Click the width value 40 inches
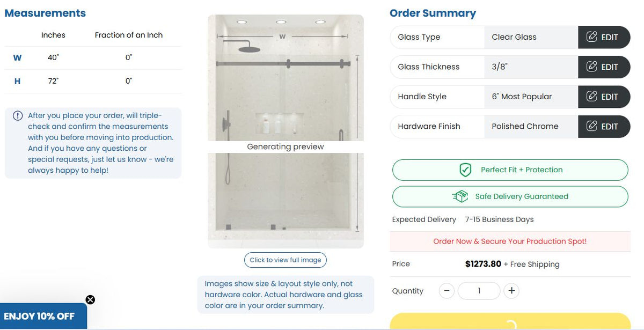Image resolution: width=644 pixels, height=330 pixels. (53, 57)
